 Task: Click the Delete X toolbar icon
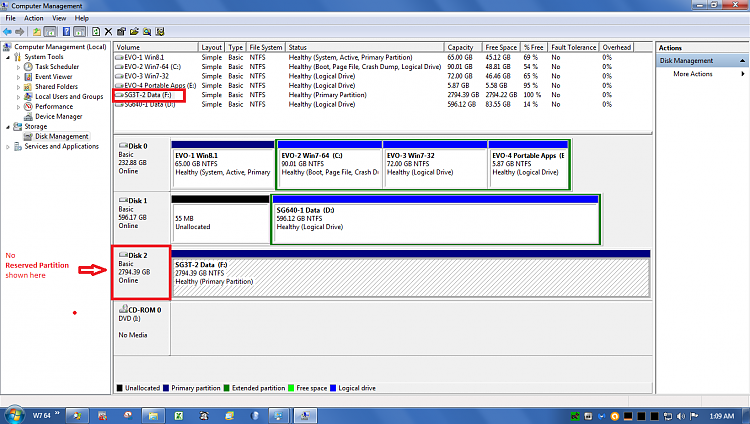109,32
